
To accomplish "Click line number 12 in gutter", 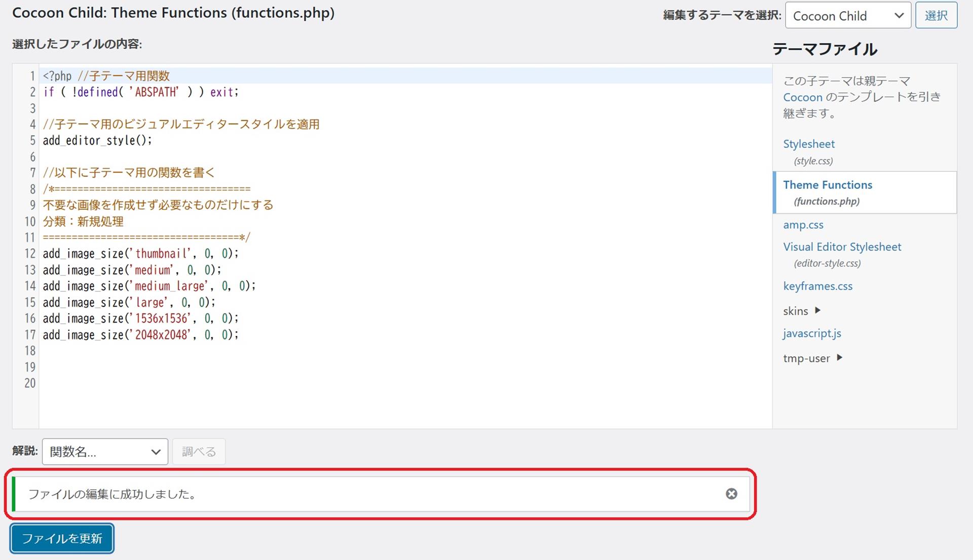I will point(30,253).
